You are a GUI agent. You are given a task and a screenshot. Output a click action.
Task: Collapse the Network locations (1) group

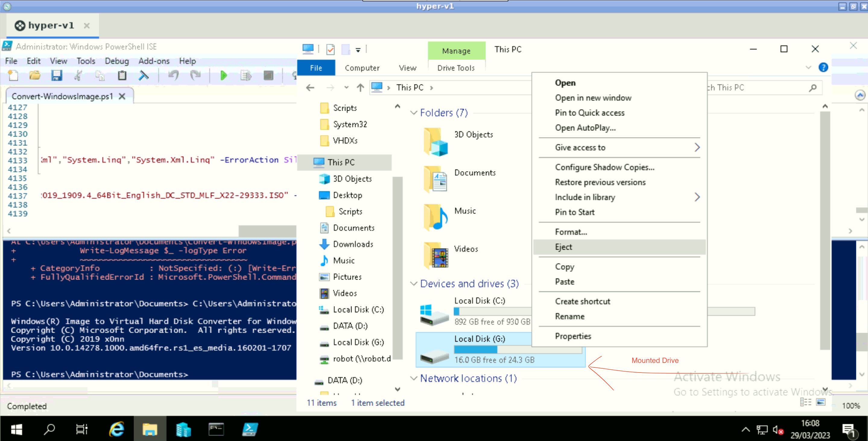[414, 378]
